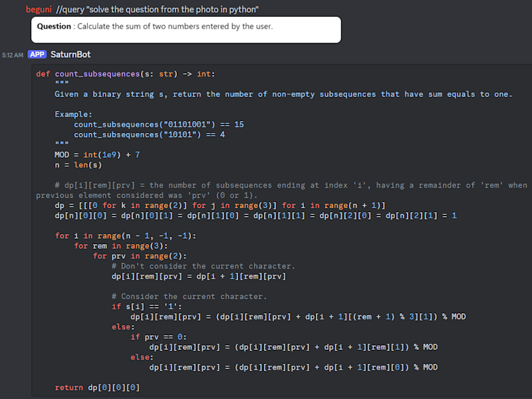
Task: Click the for prv in range(2) line
Action: tap(140, 256)
